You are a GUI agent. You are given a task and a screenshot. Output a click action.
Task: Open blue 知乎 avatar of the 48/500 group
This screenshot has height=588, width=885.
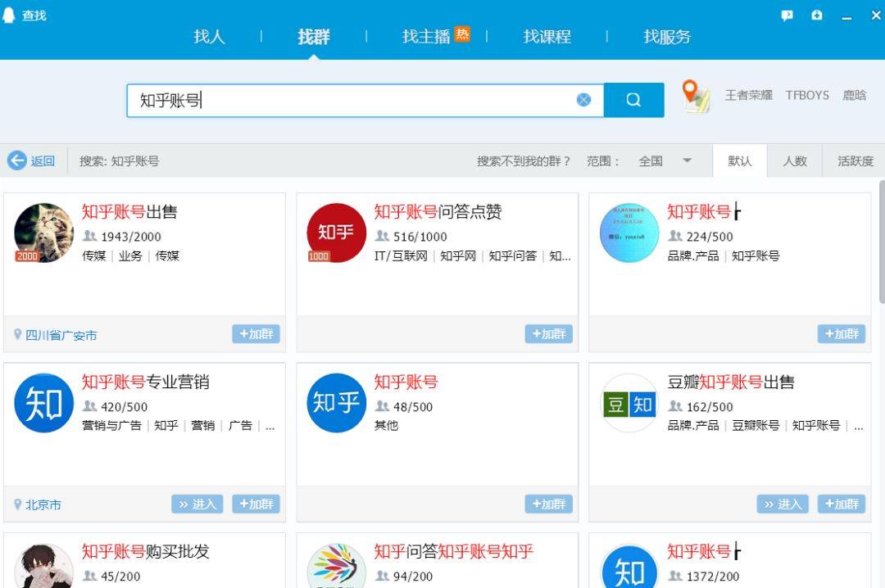click(x=337, y=403)
